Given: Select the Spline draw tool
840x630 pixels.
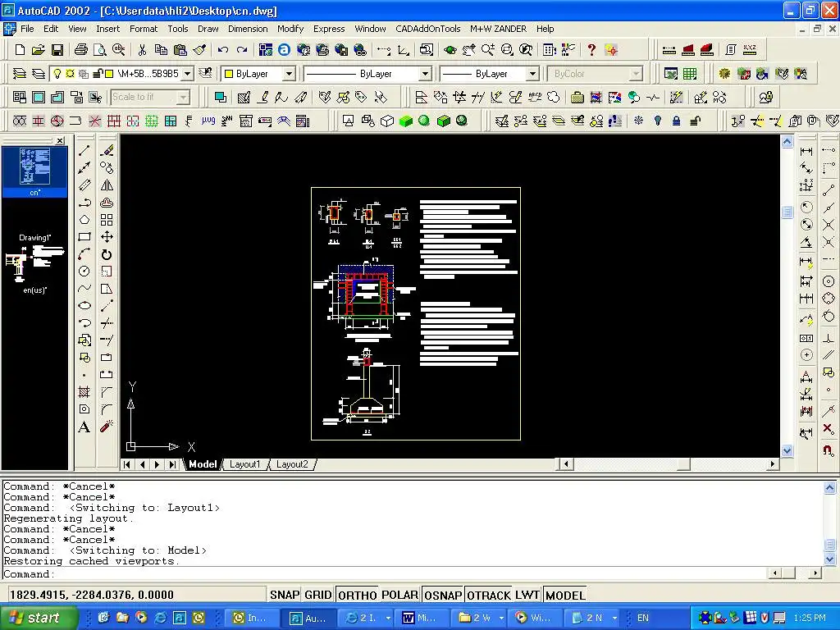Looking at the screenshot, I should point(84,288).
